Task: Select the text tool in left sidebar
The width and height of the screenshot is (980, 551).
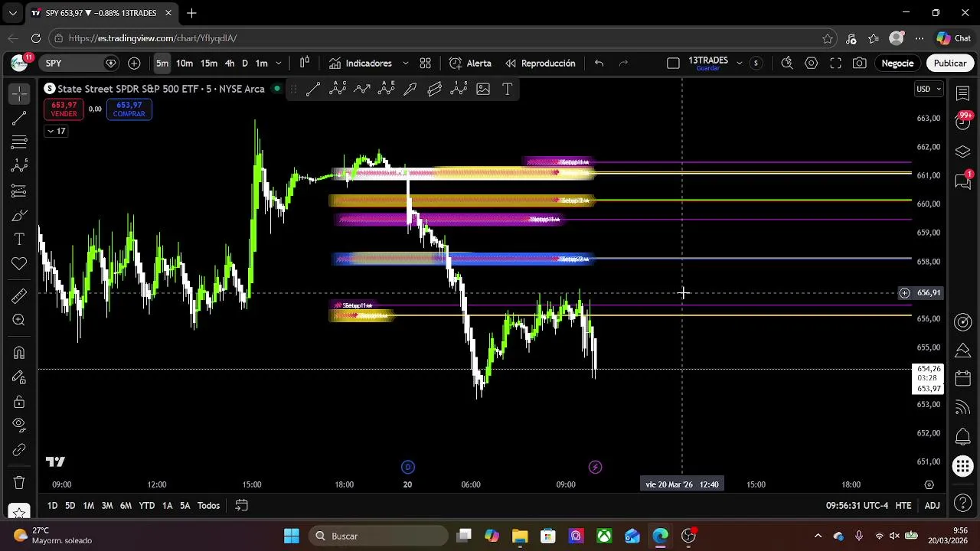Action: click(19, 240)
